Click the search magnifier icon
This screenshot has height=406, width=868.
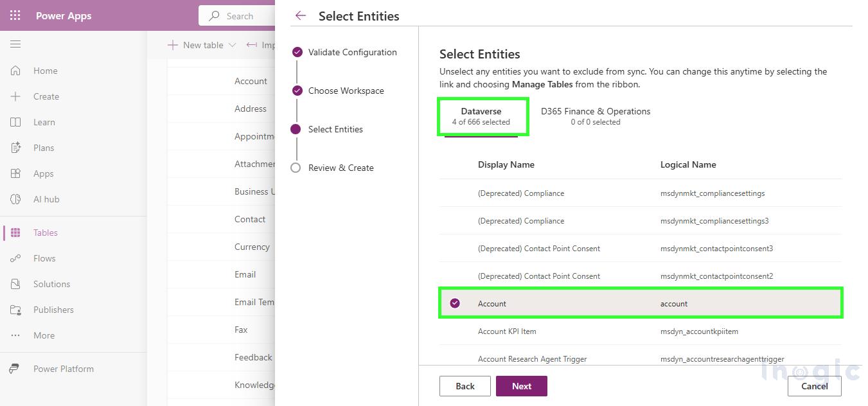click(x=215, y=16)
